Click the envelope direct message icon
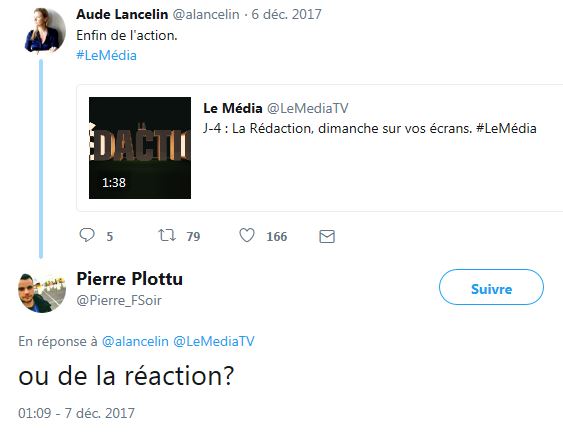This screenshot has height=434, width=563. coord(327,236)
